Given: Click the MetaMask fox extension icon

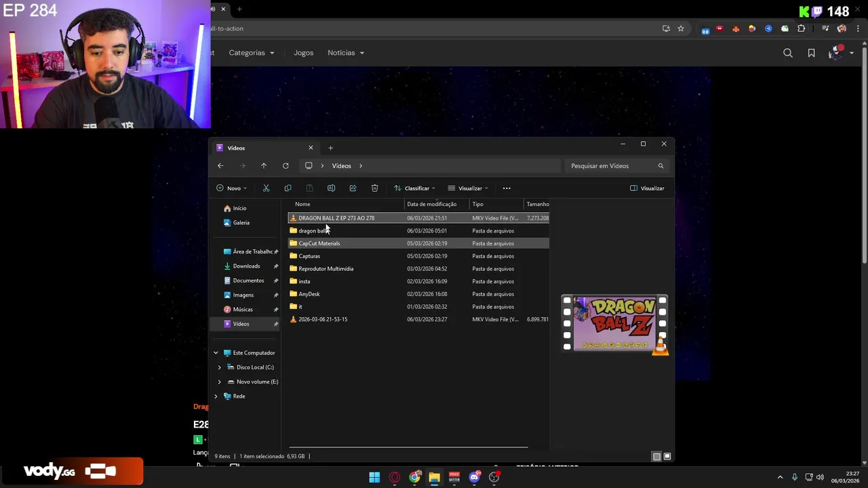Looking at the screenshot, I should pos(736,28).
